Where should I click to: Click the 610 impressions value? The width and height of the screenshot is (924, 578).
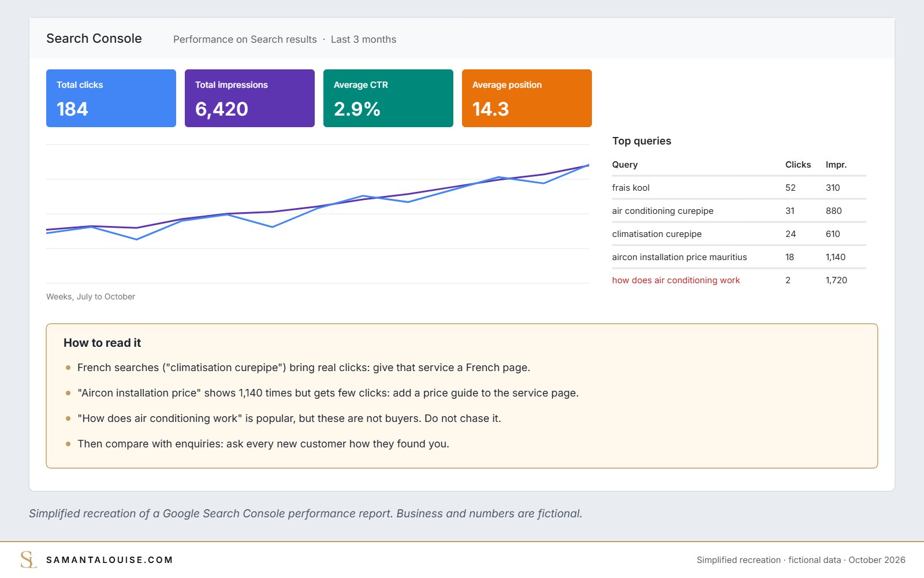[833, 234]
